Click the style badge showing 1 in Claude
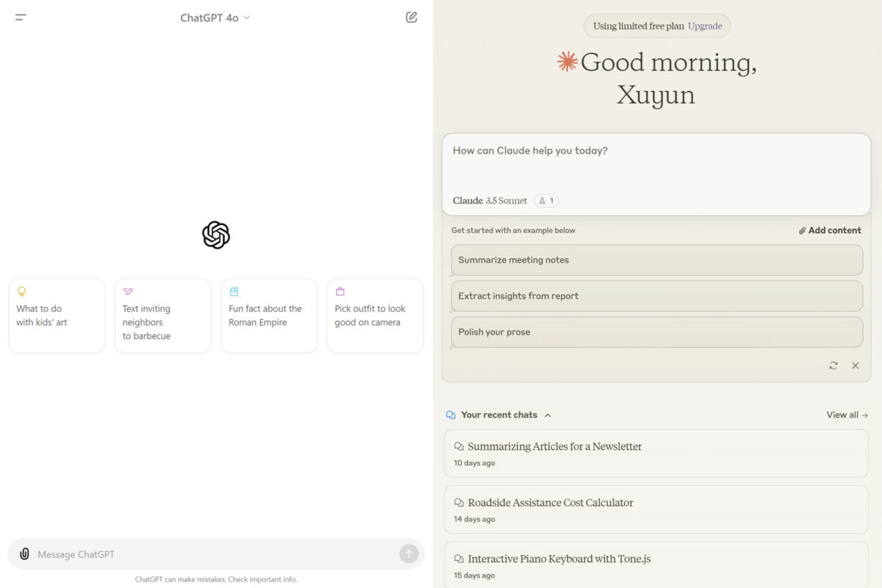This screenshot has height=588, width=882. pyautogui.click(x=546, y=201)
